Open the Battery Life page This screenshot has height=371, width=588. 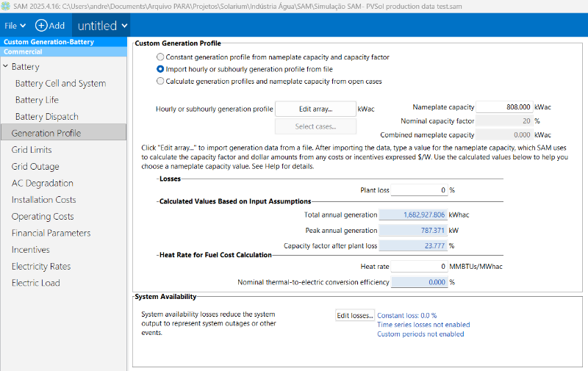(37, 100)
